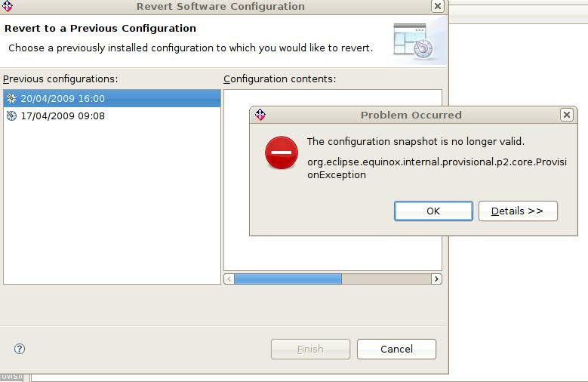The height and width of the screenshot is (382, 588).
Task: Click the horizontal scrollbar right arrow
Action: tap(436, 279)
